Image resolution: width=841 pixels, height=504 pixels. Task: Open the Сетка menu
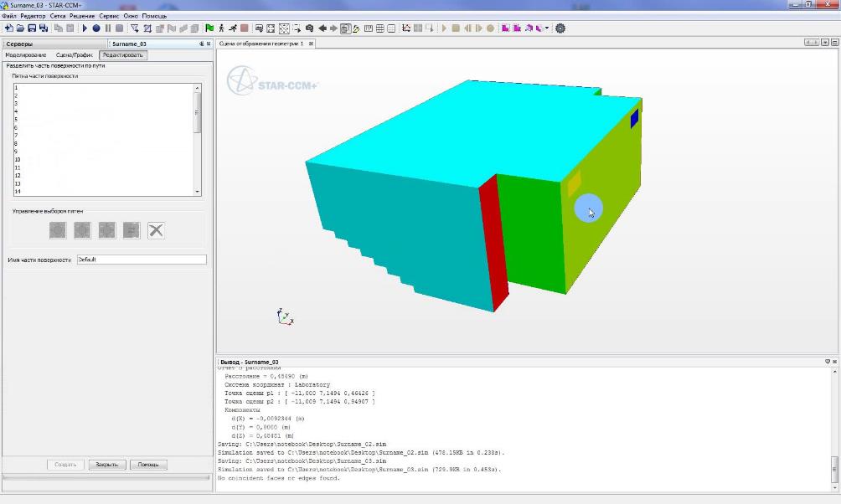(58, 16)
